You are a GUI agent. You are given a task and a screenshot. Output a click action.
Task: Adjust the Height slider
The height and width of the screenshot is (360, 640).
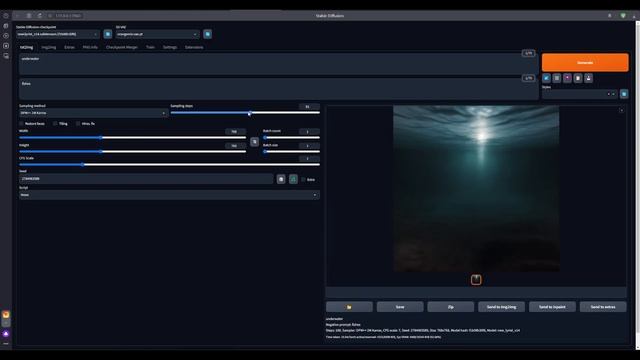[x=133, y=151]
